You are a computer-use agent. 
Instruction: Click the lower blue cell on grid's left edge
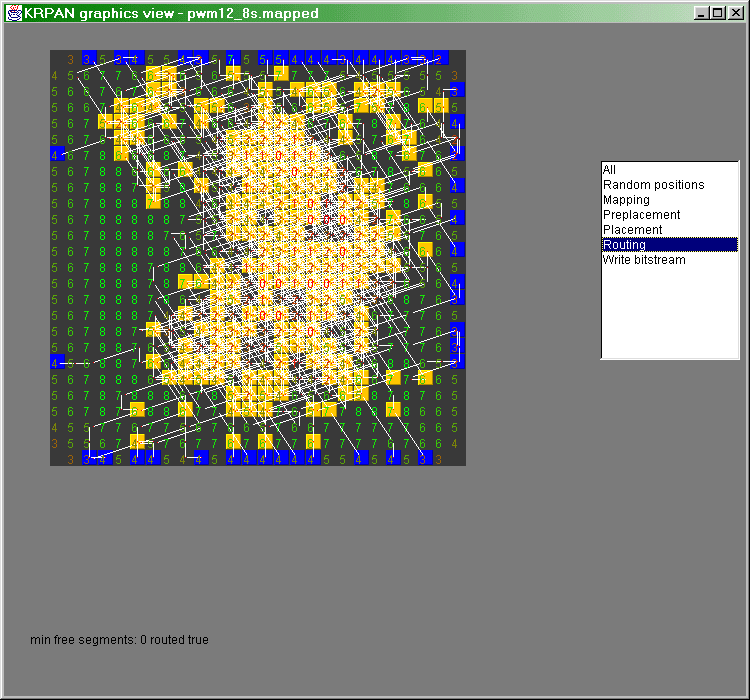click(x=57, y=362)
